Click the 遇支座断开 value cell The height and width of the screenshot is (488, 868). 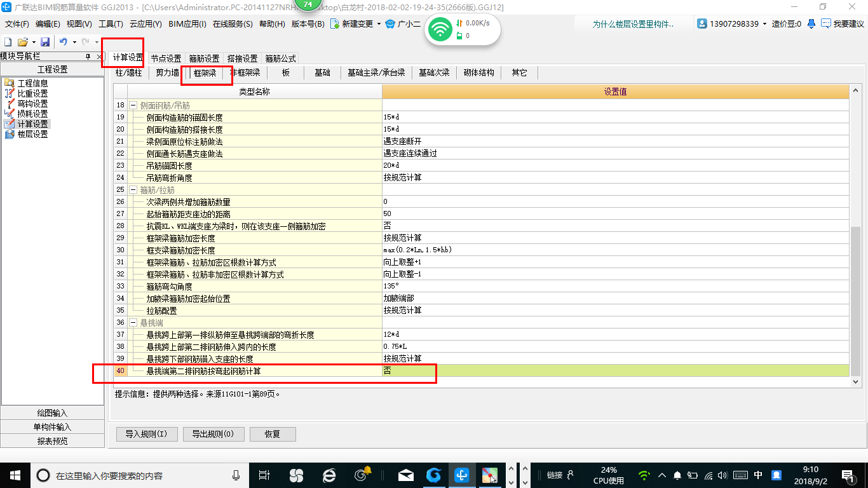[x=615, y=142]
